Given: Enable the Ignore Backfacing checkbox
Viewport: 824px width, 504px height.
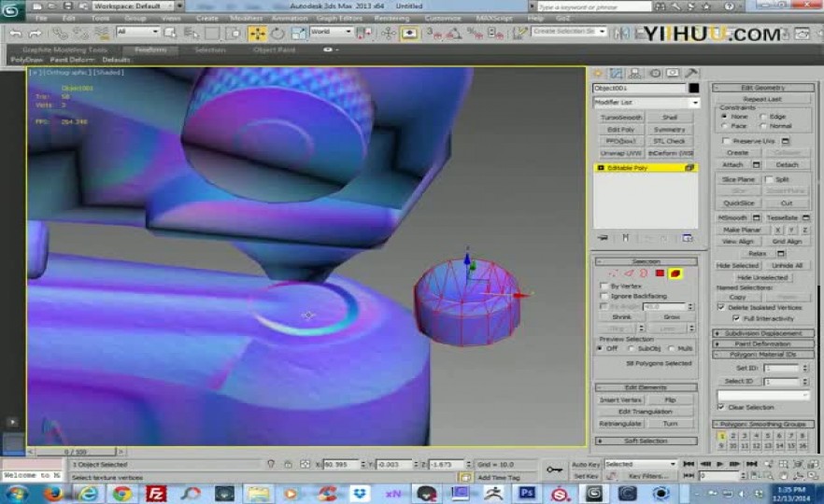Looking at the screenshot, I should click(x=604, y=296).
